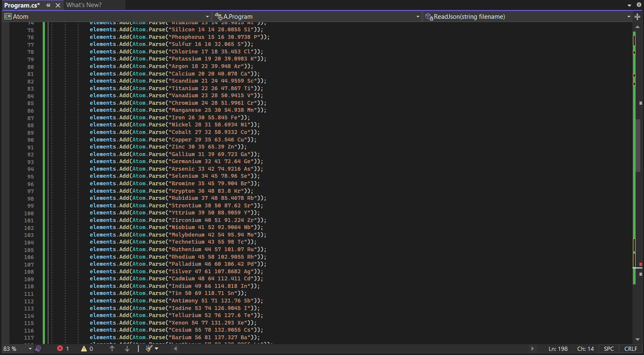Click the ReadJson method icon
Viewport: 644px width, 355px height.
tap(428, 16)
